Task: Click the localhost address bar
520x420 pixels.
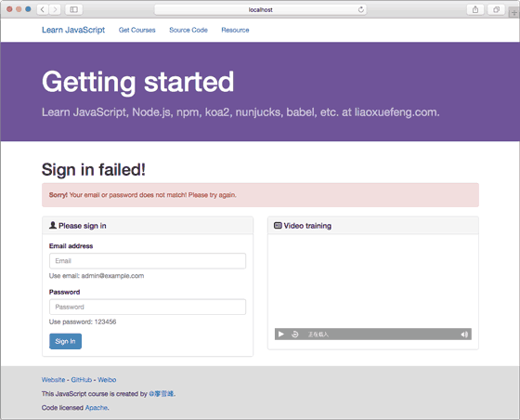Action: click(260, 9)
